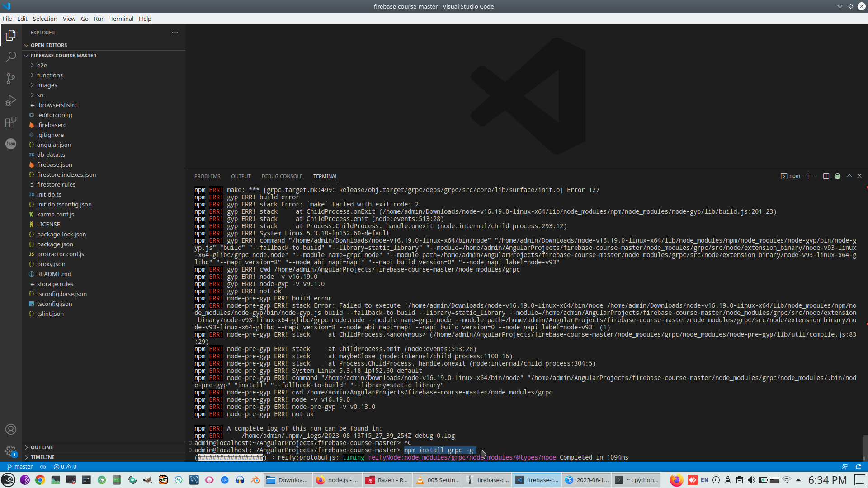The height and width of the screenshot is (488, 868).
Task: Open launch profile dropdown next to plus
Action: point(816,176)
